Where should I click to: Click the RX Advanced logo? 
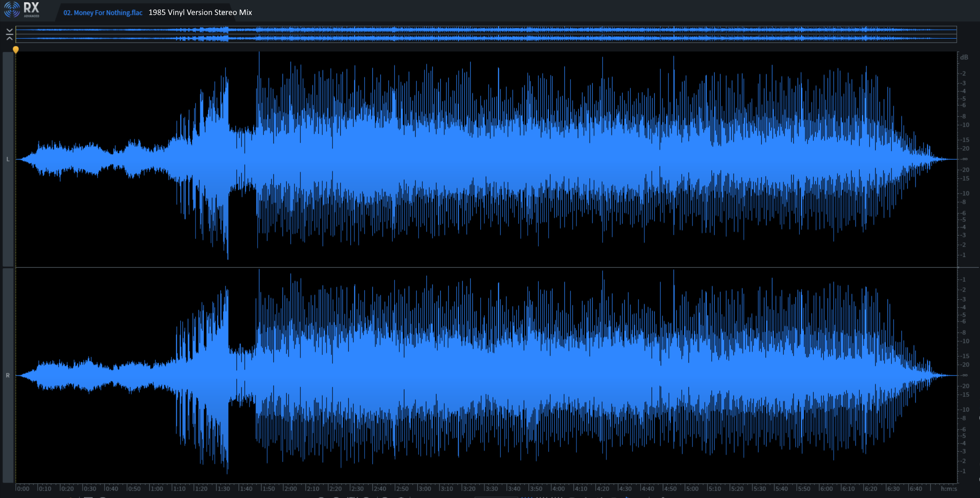coord(22,9)
